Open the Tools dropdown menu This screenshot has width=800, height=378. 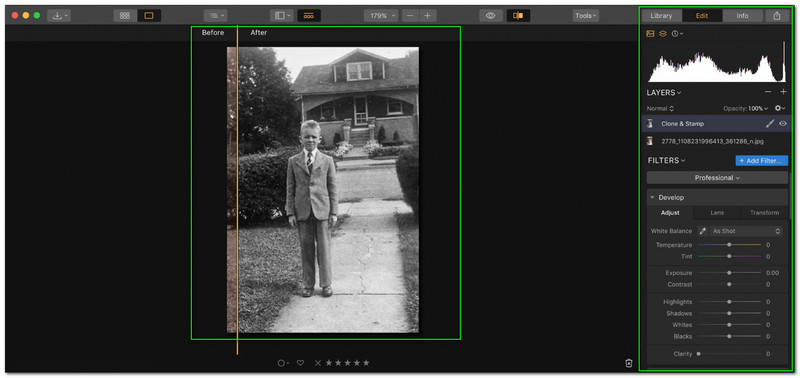pyautogui.click(x=585, y=16)
